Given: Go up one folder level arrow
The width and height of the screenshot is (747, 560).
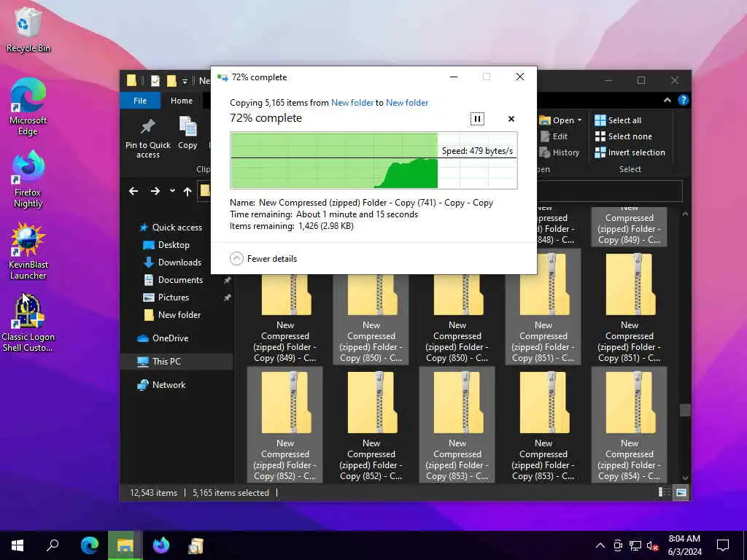Looking at the screenshot, I should [x=187, y=192].
